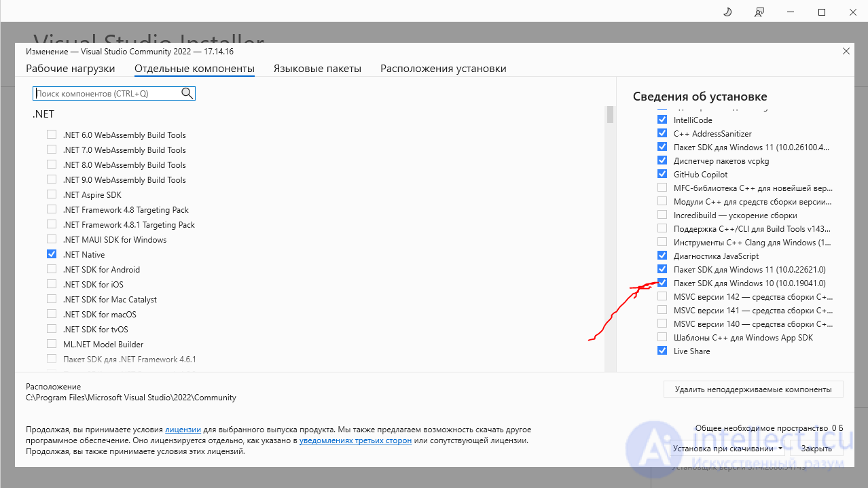The width and height of the screenshot is (868, 488).
Task: Select Отдельные компоненты tab
Action: pyautogui.click(x=194, y=69)
